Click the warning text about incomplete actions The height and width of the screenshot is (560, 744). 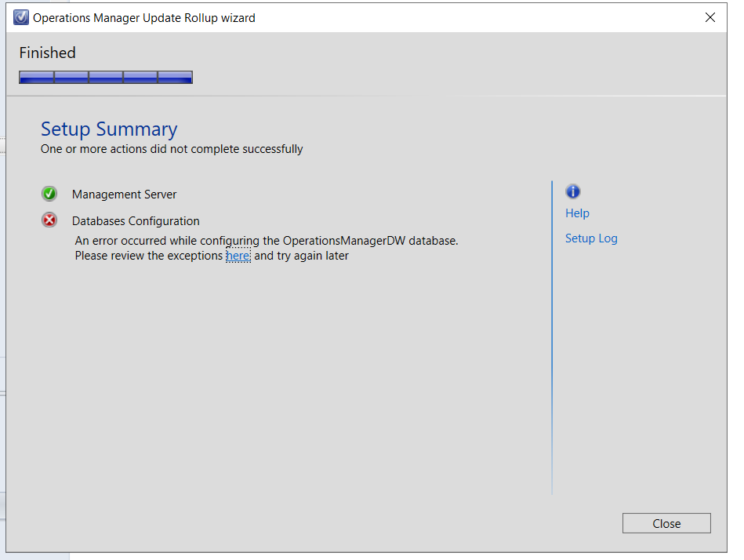coord(172,149)
